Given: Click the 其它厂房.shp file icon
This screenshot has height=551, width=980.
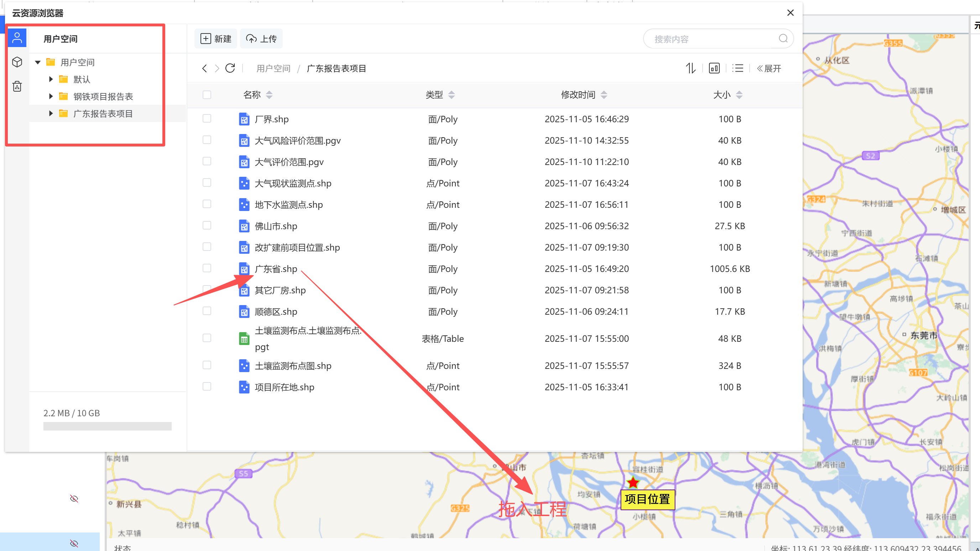Looking at the screenshot, I should pyautogui.click(x=244, y=291).
